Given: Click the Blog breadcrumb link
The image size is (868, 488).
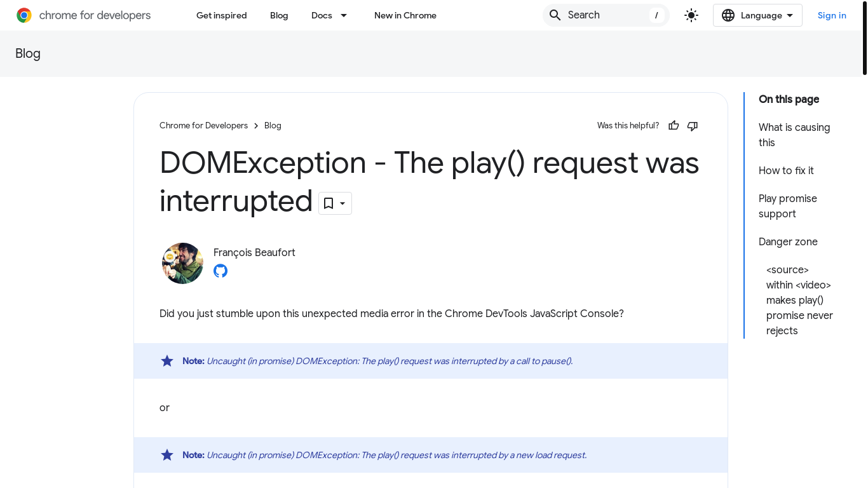Looking at the screenshot, I should [x=273, y=126].
